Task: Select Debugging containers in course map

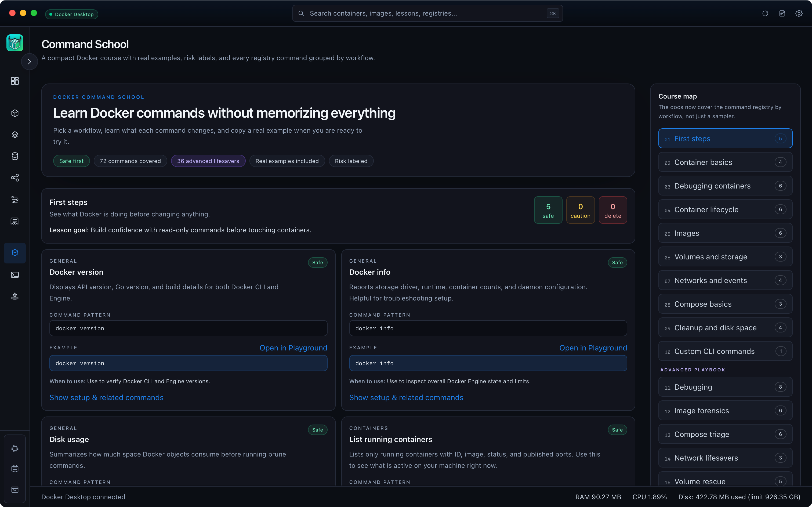Action: pos(725,186)
